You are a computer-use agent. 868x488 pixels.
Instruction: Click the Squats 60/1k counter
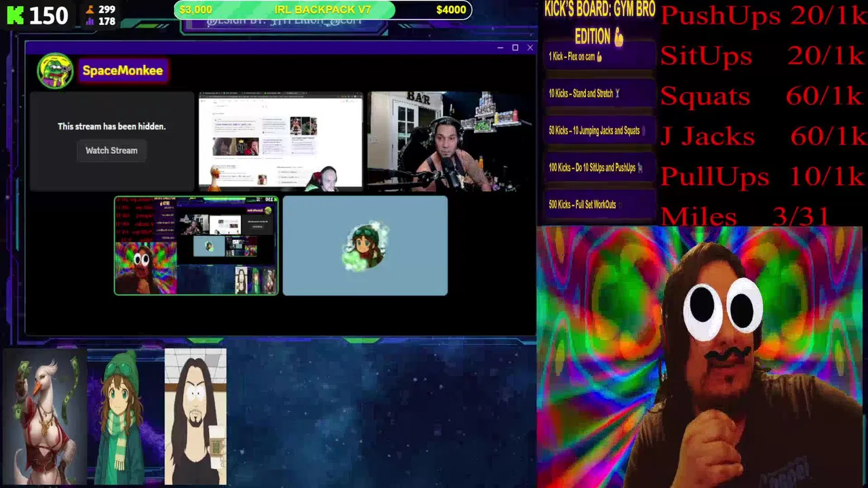point(763,96)
